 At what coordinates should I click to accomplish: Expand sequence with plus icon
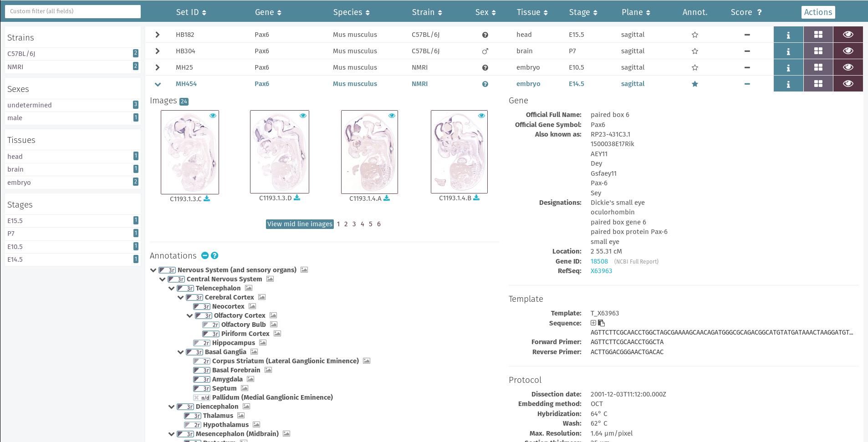click(x=593, y=323)
